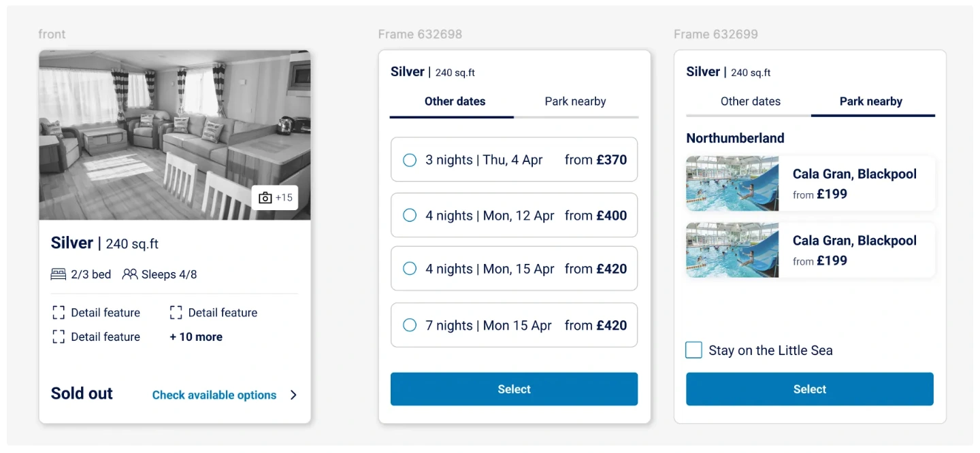Choose the 4 nights Mon, 15 Apr option
The height and width of the screenshot is (453, 980).
[410, 269]
